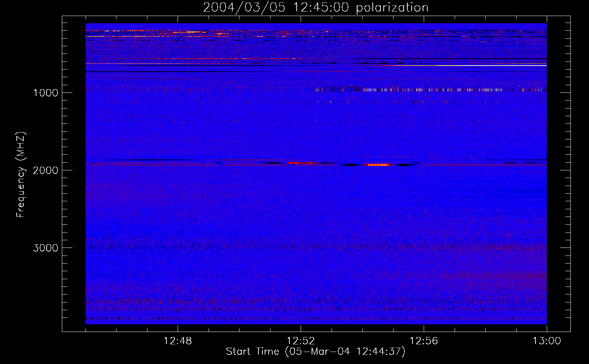Click the "Start Time (05-Mar-04 12:44:37)" axis label
The width and height of the screenshot is (589, 364).
pyautogui.click(x=316, y=352)
